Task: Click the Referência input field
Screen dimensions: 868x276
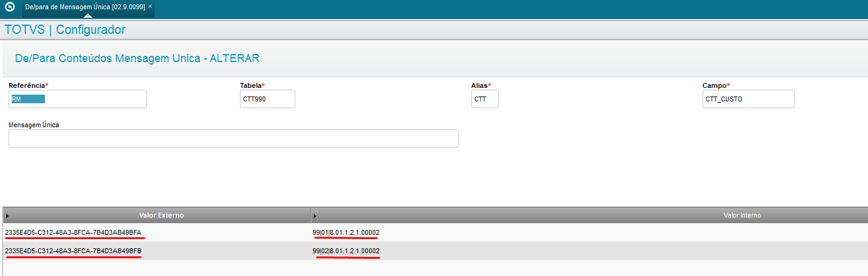Action: click(78, 99)
